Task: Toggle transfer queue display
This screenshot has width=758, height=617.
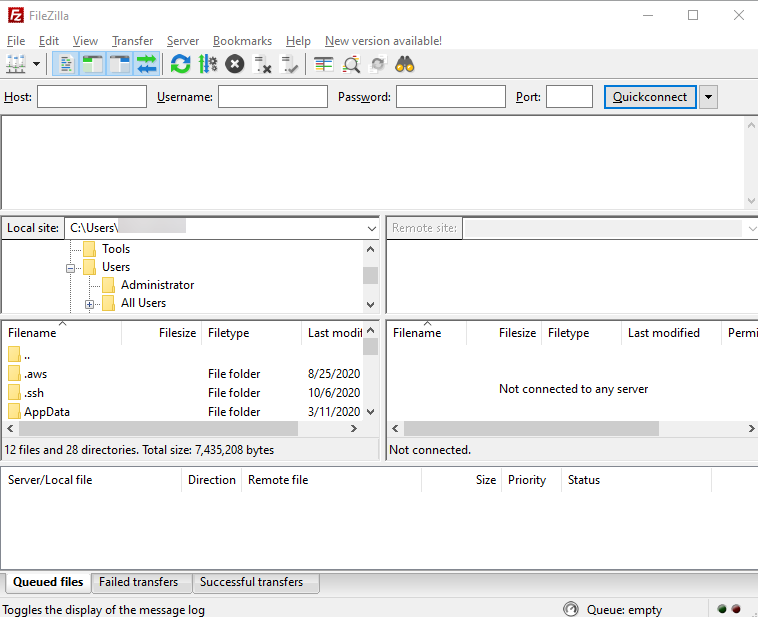Action: click(x=146, y=64)
